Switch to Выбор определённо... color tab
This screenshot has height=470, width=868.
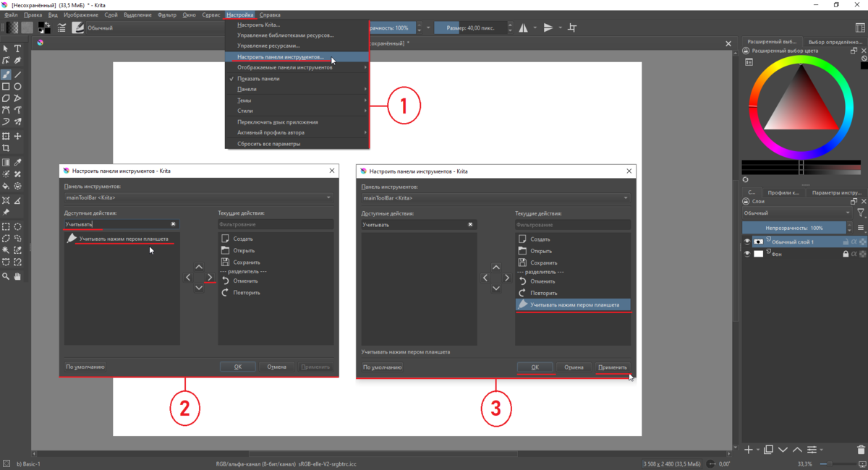[835, 42]
